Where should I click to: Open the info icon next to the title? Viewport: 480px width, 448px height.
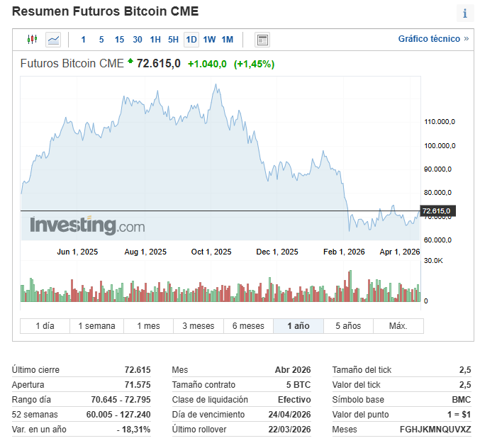coord(465,13)
